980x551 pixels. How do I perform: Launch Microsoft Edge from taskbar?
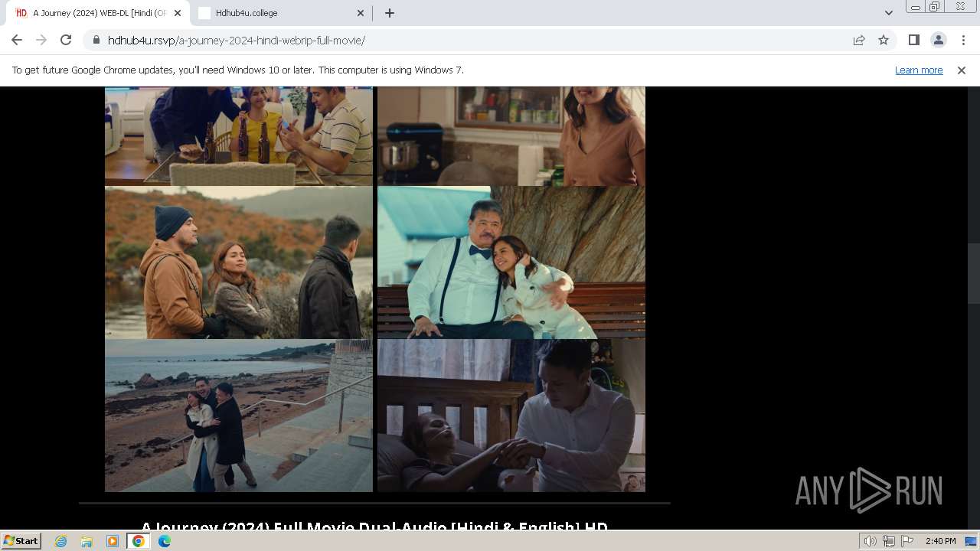click(165, 541)
